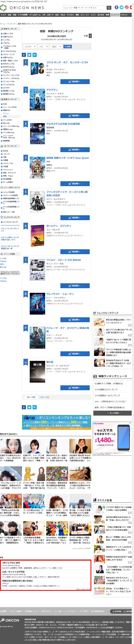Open the Instagram icon in header
This screenshot has width=134, height=644.
127,7
